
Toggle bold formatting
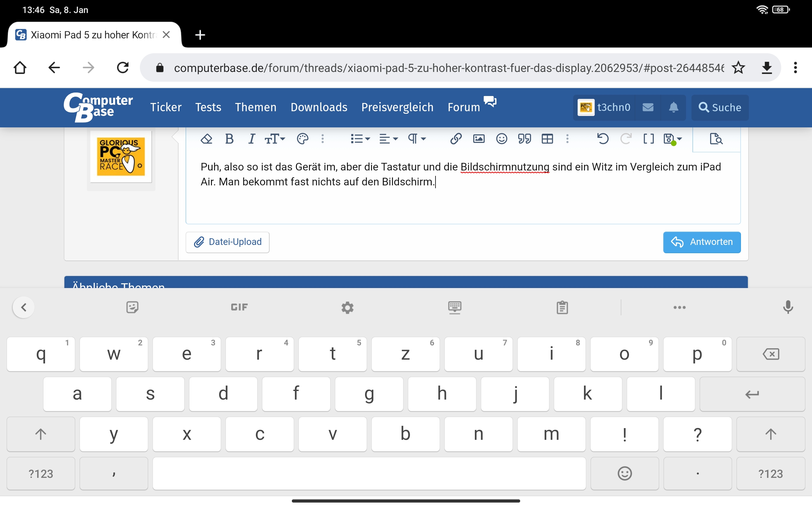[229, 138]
